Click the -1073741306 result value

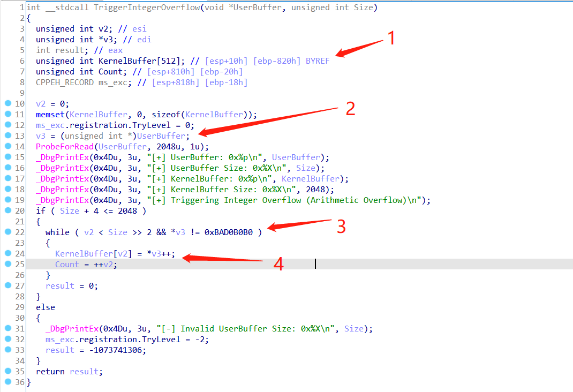(x=117, y=350)
